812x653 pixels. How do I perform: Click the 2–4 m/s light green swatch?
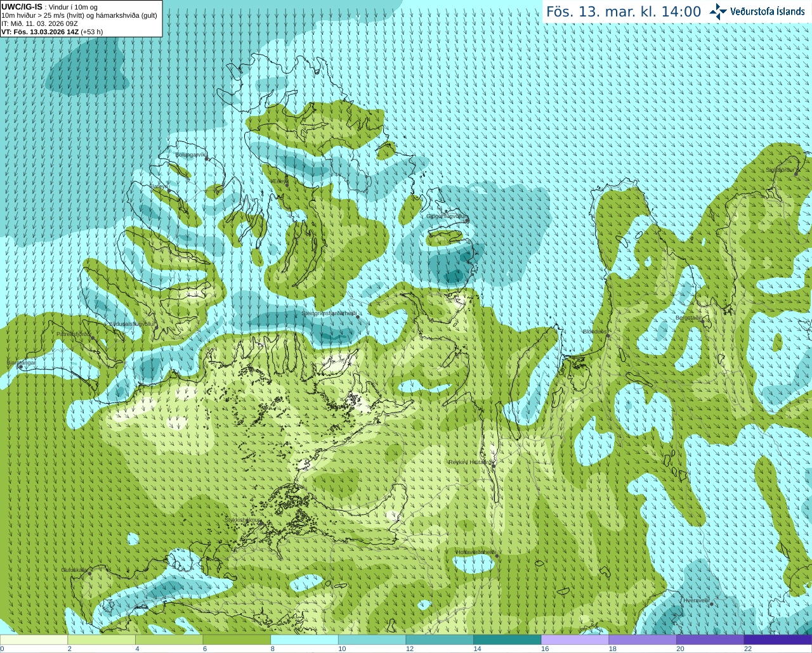pyautogui.click(x=101, y=640)
